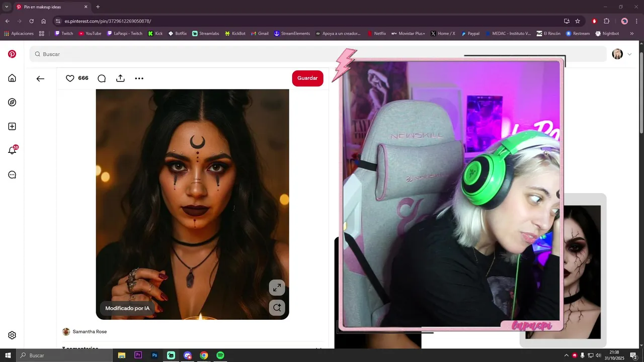The image size is (644, 362).
Task: Open the Nightbot bookmark
Action: tap(607, 34)
